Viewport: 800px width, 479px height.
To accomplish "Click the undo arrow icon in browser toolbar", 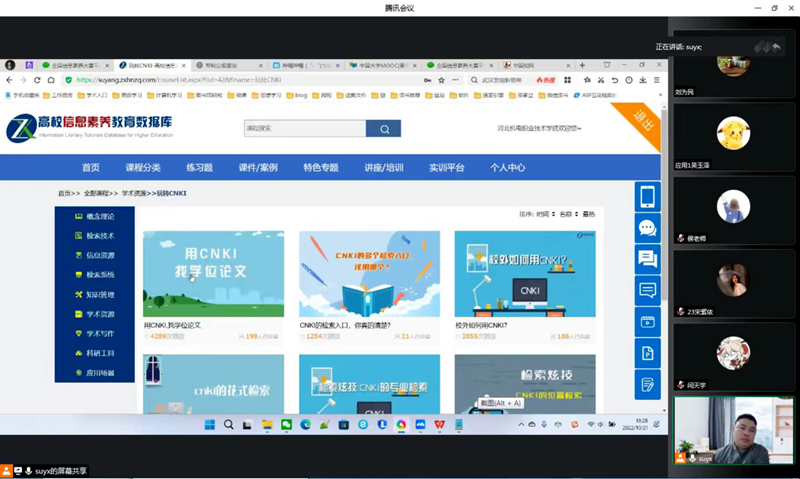I will point(615,80).
